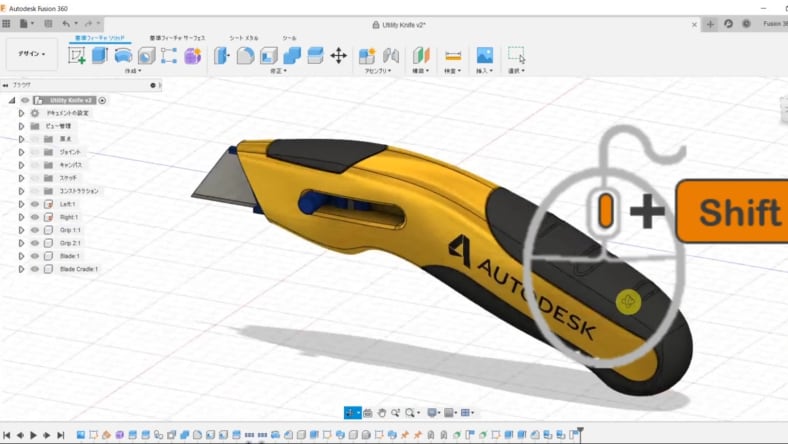The height and width of the screenshot is (444, 788).
Task: Toggle visibility of Blade:1 component
Action: (35, 256)
